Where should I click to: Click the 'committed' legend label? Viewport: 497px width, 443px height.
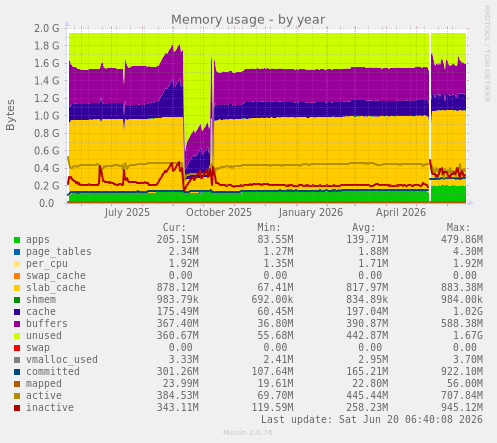[53, 372]
